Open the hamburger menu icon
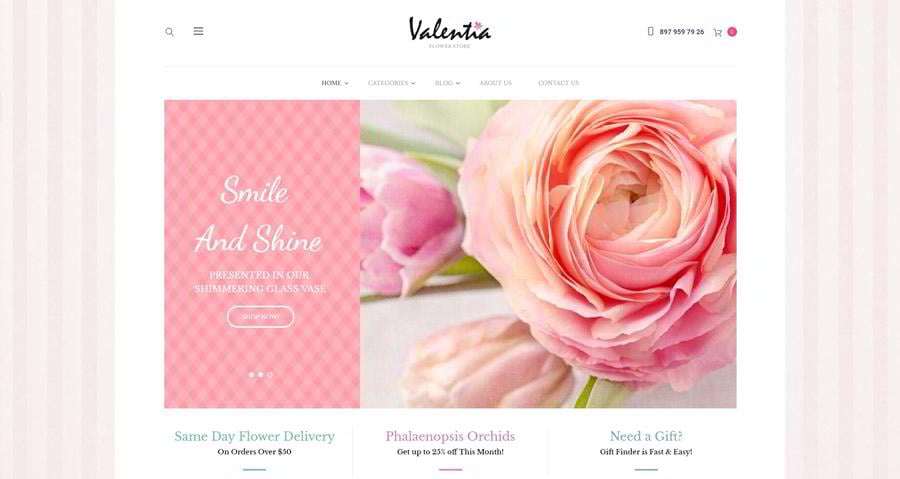900x479 pixels. click(x=198, y=31)
